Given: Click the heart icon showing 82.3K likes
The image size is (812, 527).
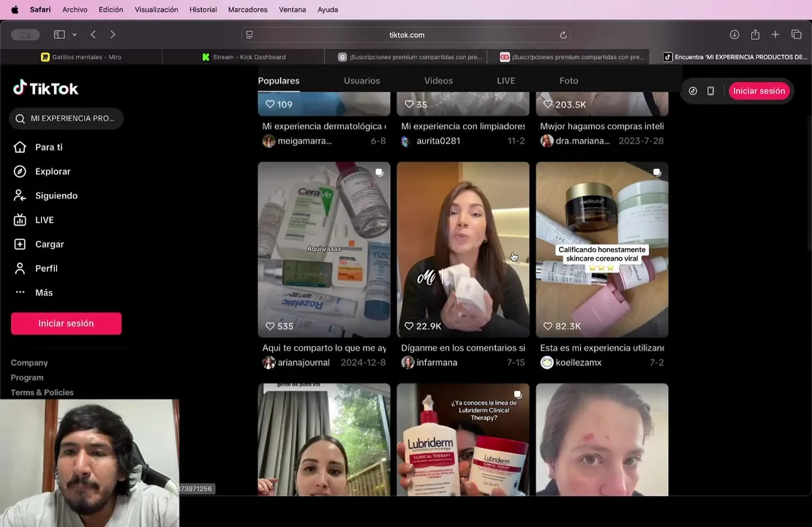Looking at the screenshot, I should (548, 326).
